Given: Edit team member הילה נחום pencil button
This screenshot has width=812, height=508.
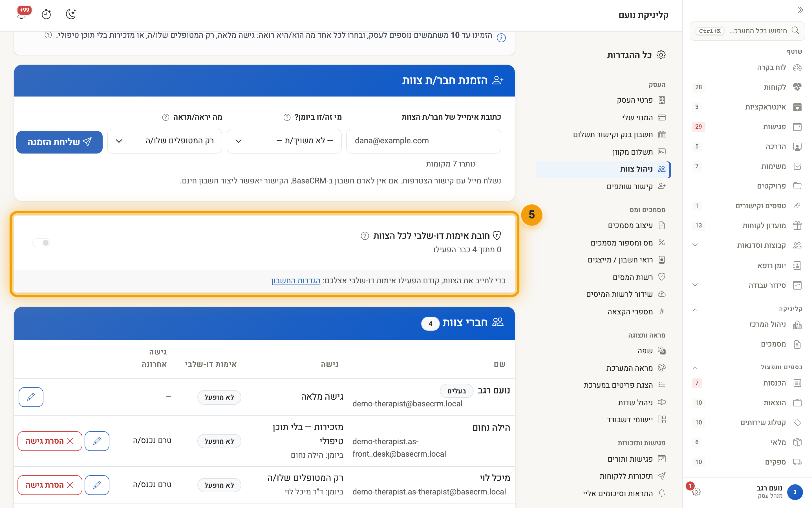Looking at the screenshot, I should (97, 441).
